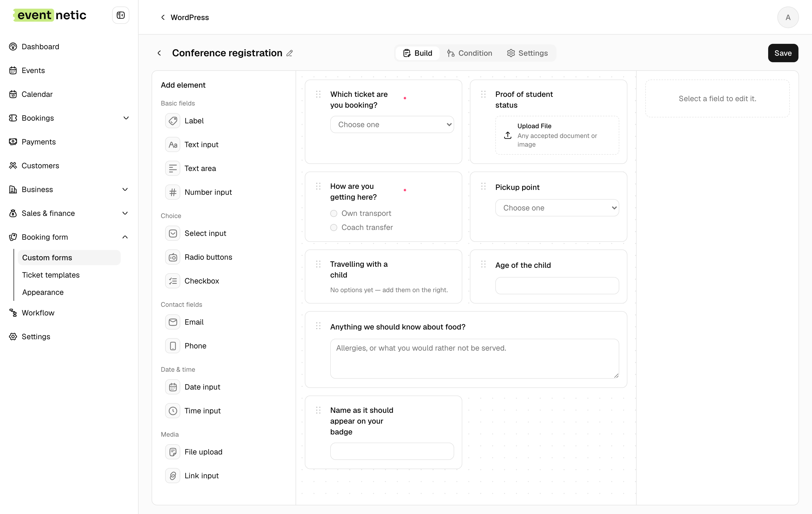
Task: Click the pencil icon to rename Conference registration
Action: (289, 53)
